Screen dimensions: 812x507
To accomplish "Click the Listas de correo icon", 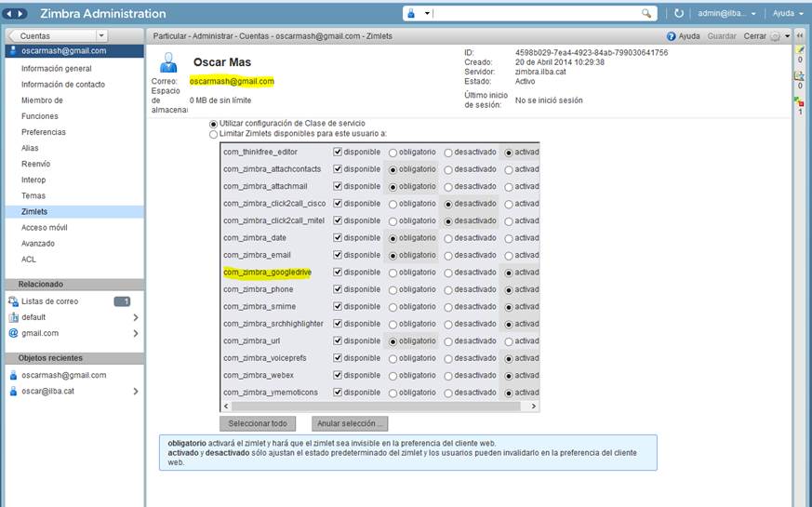I will point(13,300).
